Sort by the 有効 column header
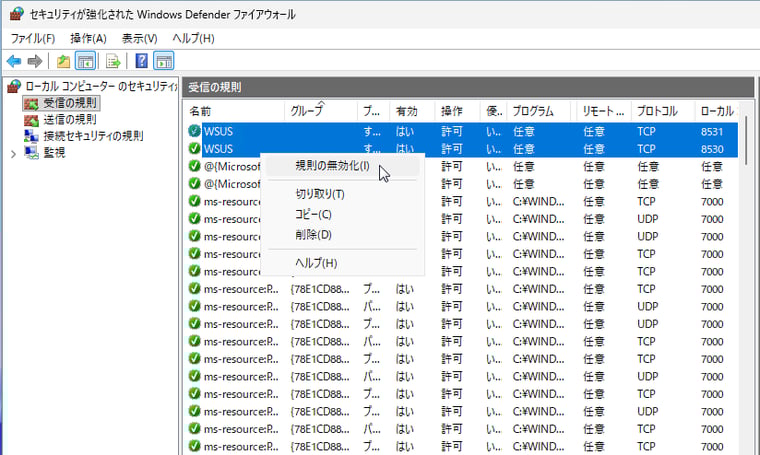The width and height of the screenshot is (760, 455). (x=412, y=111)
